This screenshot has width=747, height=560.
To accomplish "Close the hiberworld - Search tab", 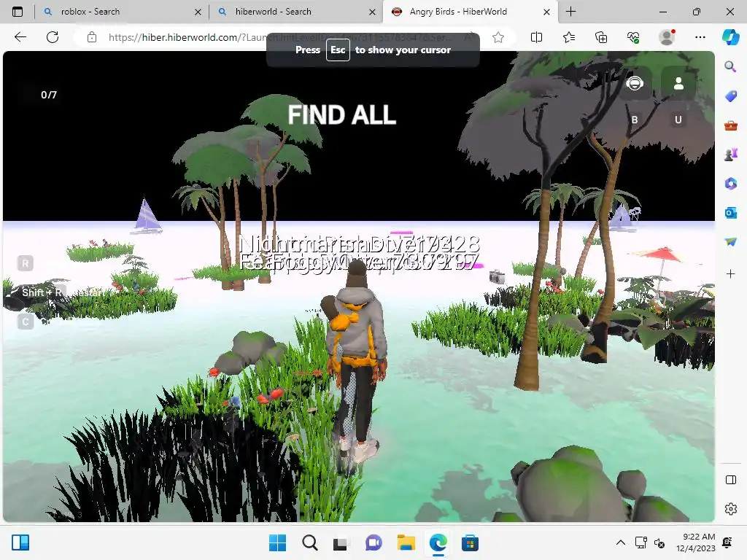I will click(x=373, y=12).
